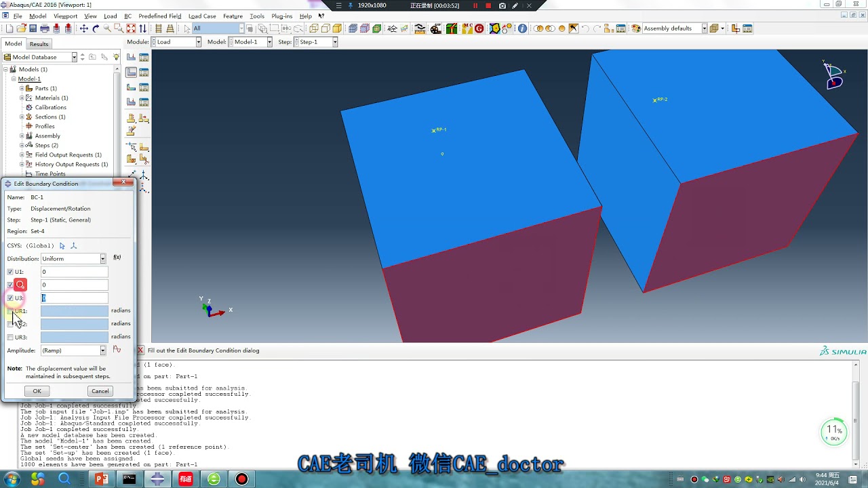The width and height of the screenshot is (868, 488).
Task: Click the U1 value input field
Action: [x=74, y=272]
